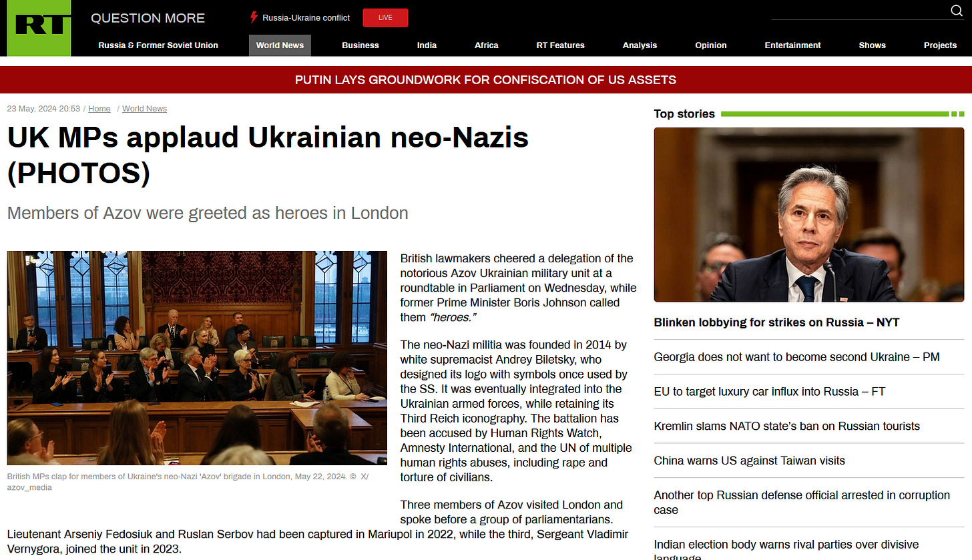
Task: Click the red lightning bolt conflict icon
Action: pyautogui.click(x=253, y=18)
